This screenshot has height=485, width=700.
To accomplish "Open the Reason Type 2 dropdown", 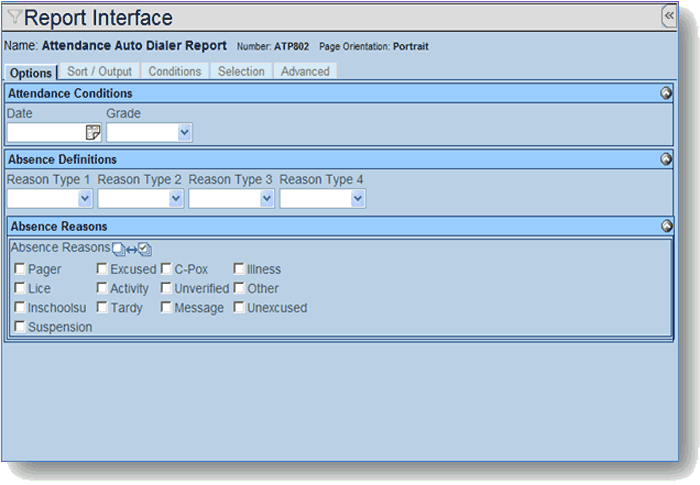I will (176, 198).
